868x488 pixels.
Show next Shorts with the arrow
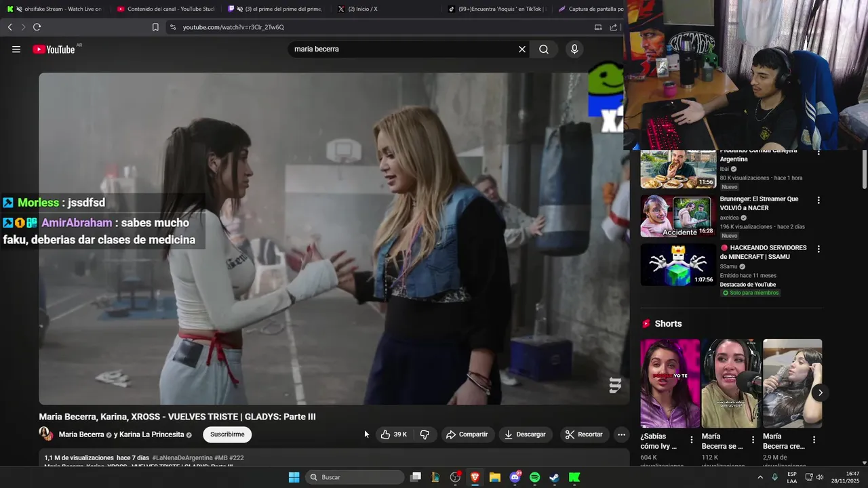[x=820, y=392]
